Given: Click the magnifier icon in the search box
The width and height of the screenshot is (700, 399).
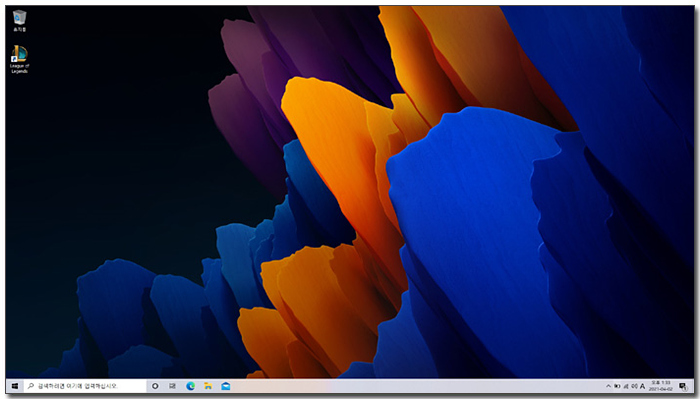Looking at the screenshot, I should (30, 386).
